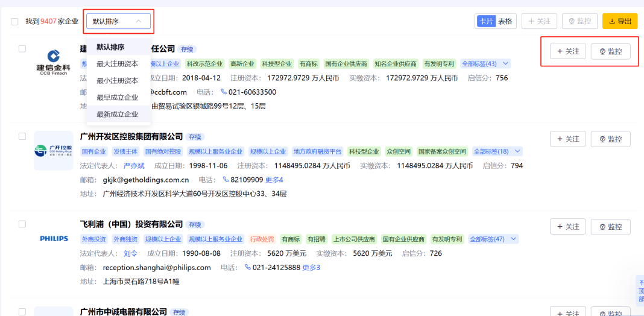Expand 全部标签(18) tag list

(x=497, y=151)
